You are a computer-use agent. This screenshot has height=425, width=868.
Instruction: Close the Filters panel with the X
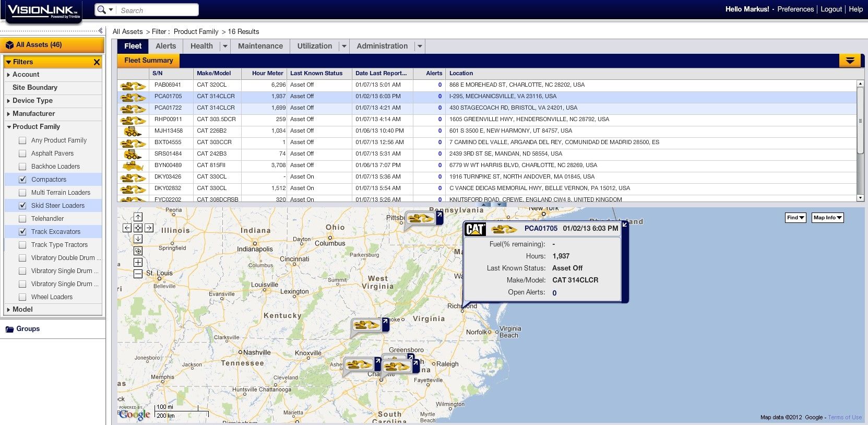97,62
